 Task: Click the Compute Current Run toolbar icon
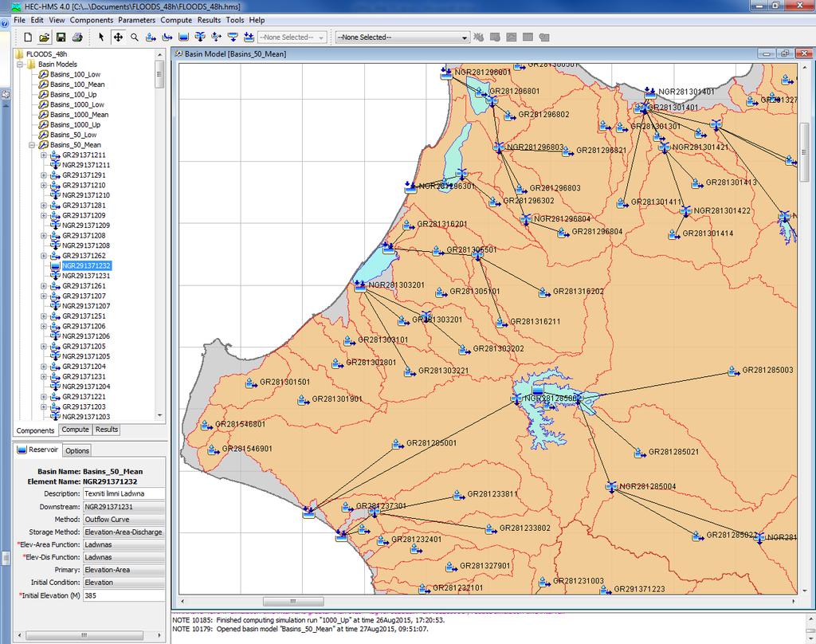click(479, 37)
